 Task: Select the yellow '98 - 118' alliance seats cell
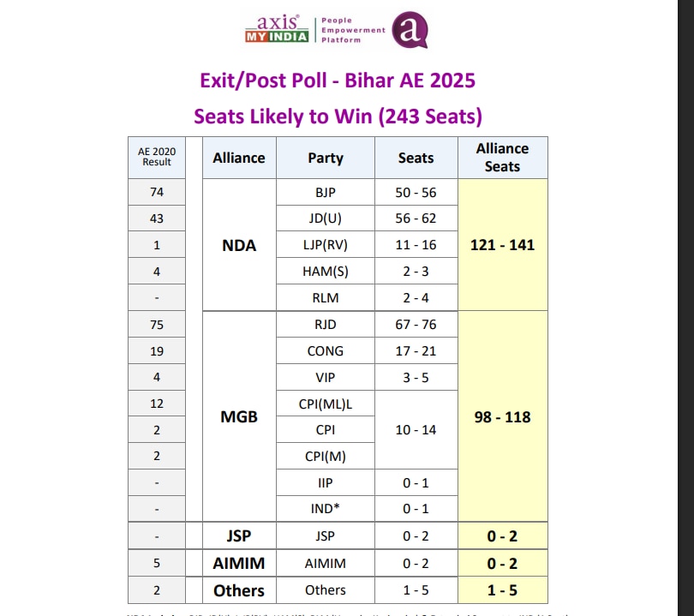click(502, 417)
